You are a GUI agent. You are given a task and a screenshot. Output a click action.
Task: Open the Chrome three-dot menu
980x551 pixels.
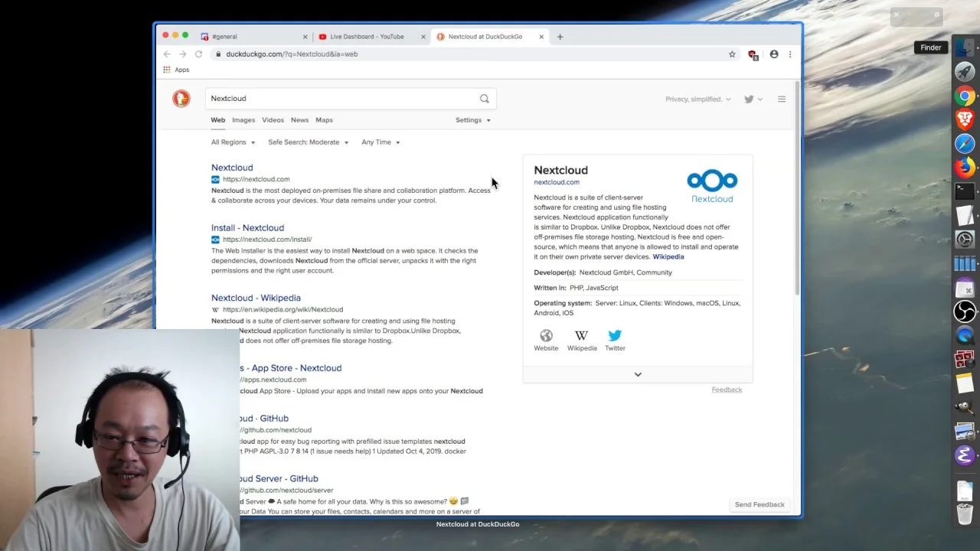click(790, 54)
